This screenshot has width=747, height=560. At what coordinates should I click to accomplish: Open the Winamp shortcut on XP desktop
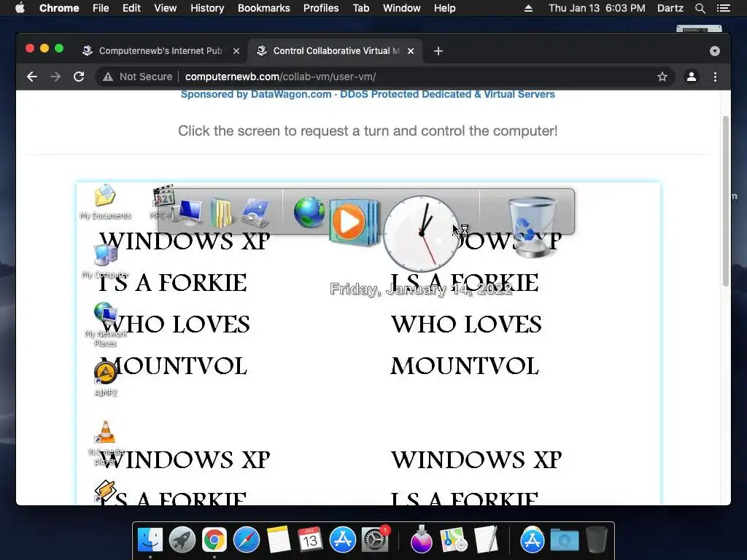tap(105, 491)
